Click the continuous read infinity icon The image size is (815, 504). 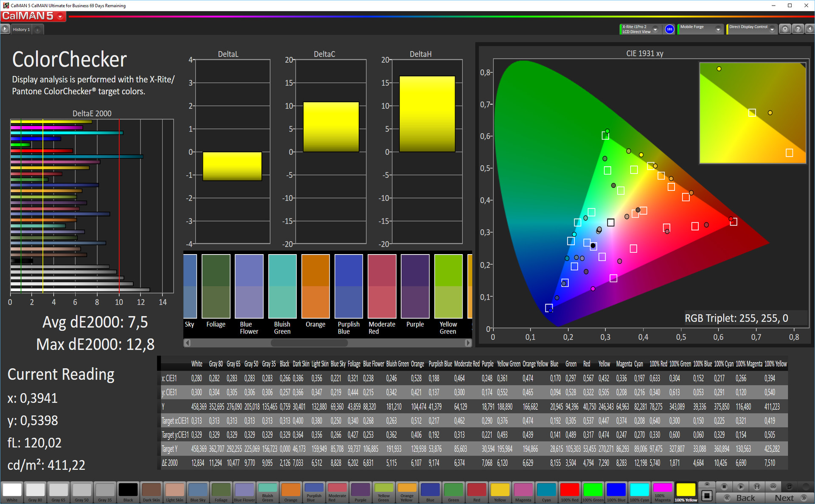point(773,487)
